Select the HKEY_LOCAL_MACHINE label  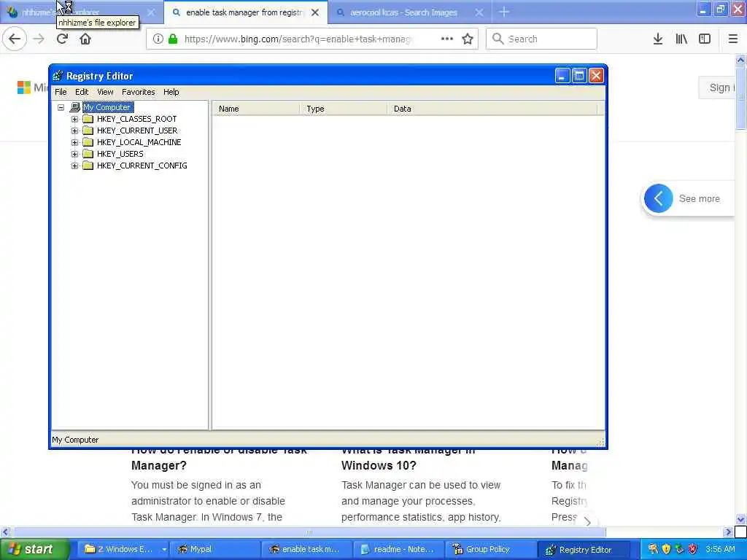pos(139,142)
